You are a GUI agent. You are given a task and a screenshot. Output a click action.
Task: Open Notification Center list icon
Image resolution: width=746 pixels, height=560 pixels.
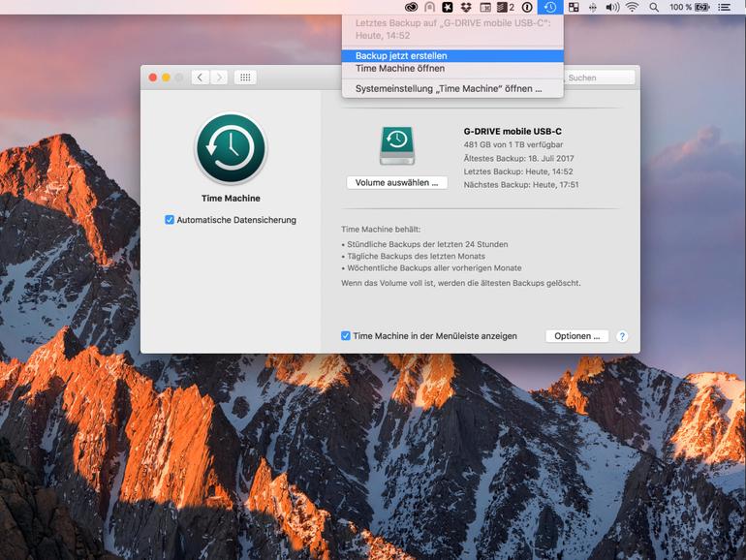[x=724, y=7]
